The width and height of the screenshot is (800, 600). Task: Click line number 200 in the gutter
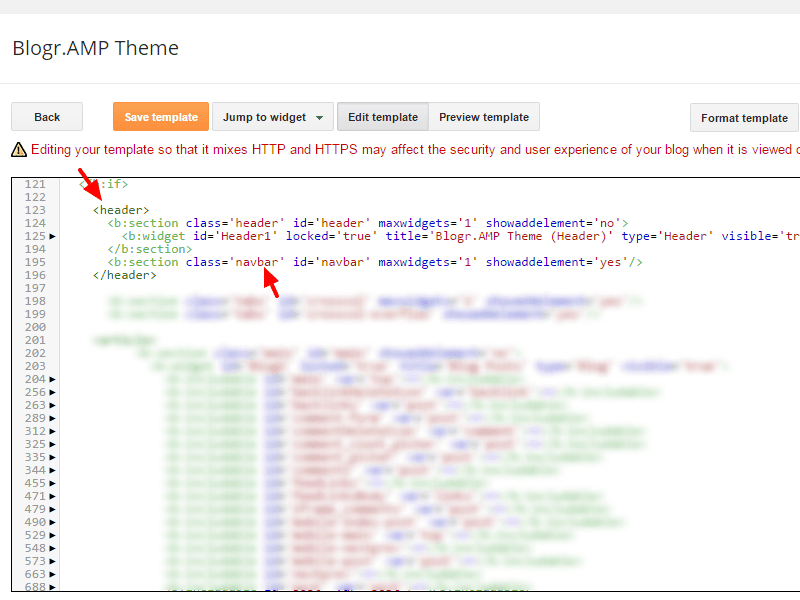click(35, 327)
